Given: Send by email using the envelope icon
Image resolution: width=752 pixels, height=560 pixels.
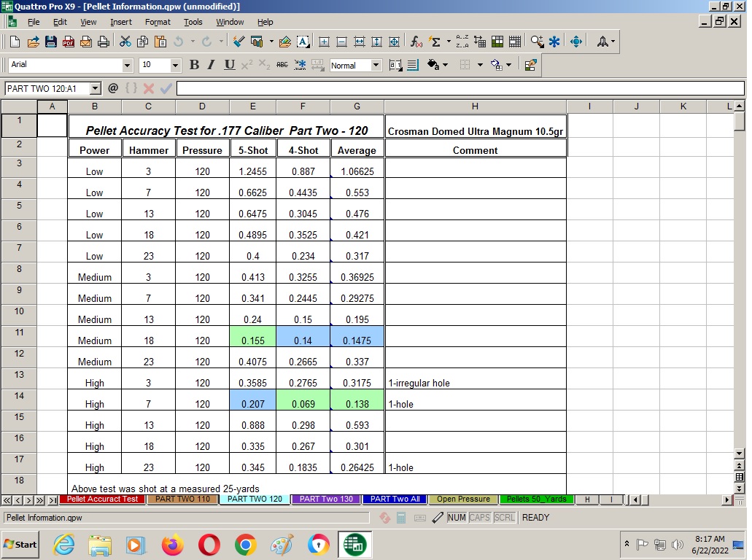Looking at the screenshot, I should click(x=86, y=42).
